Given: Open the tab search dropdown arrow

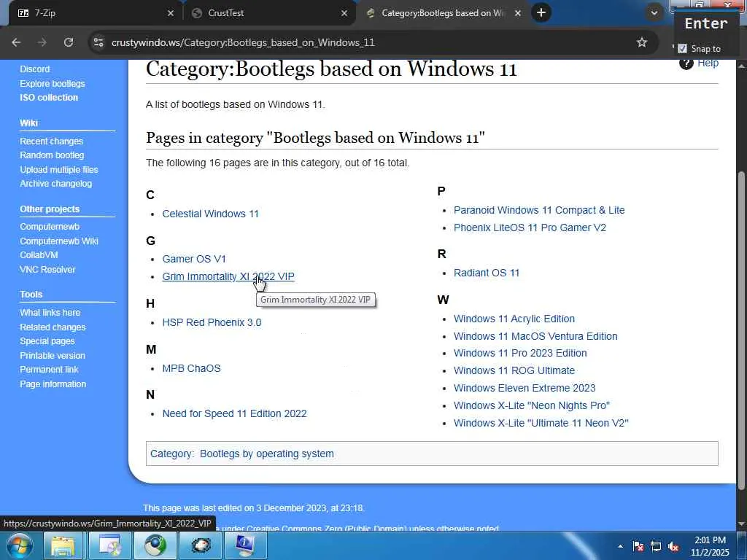Looking at the screenshot, I should pos(654,13).
